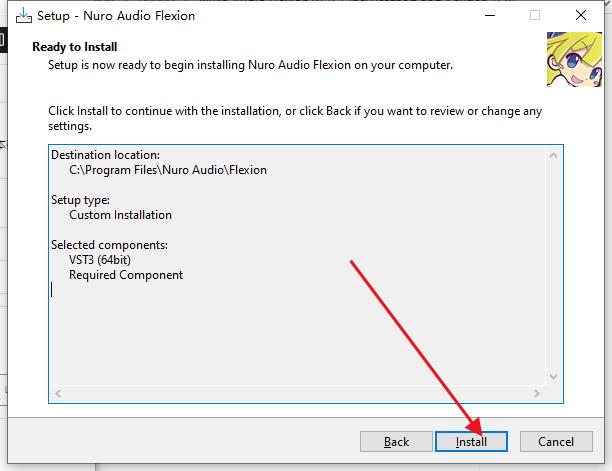Click the VST3 (64bit) component line
612x471 pixels.
[100, 260]
